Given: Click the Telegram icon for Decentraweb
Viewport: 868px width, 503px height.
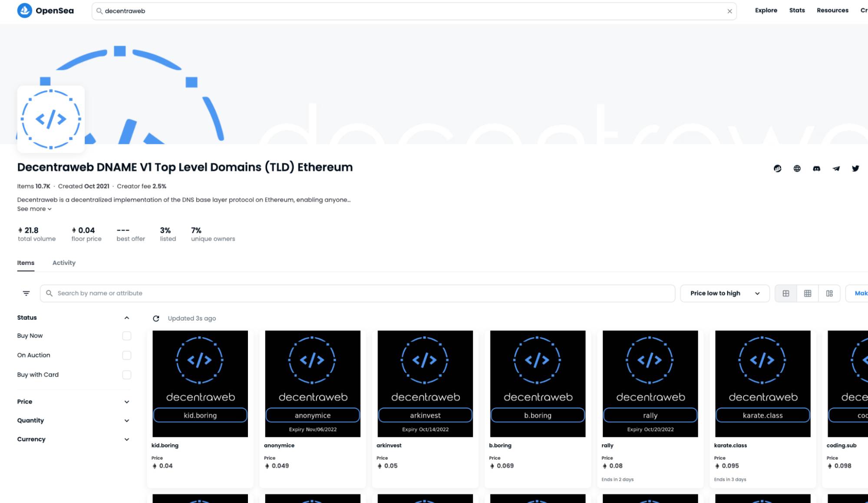Looking at the screenshot, I should tap(836, 169).
